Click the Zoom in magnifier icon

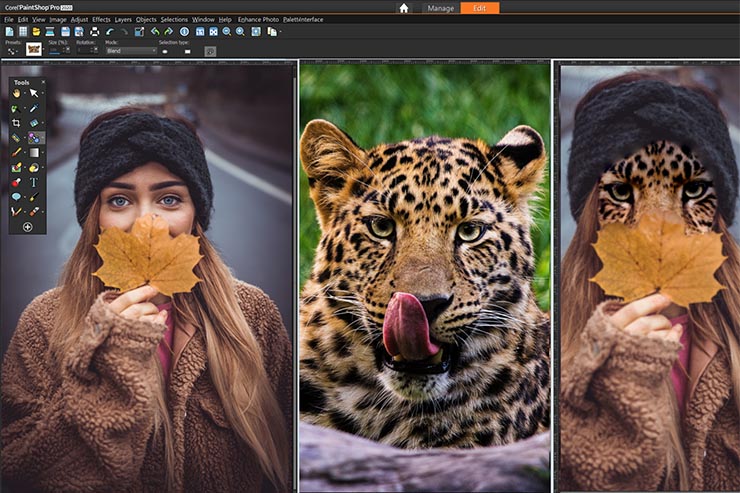[240, 32]
